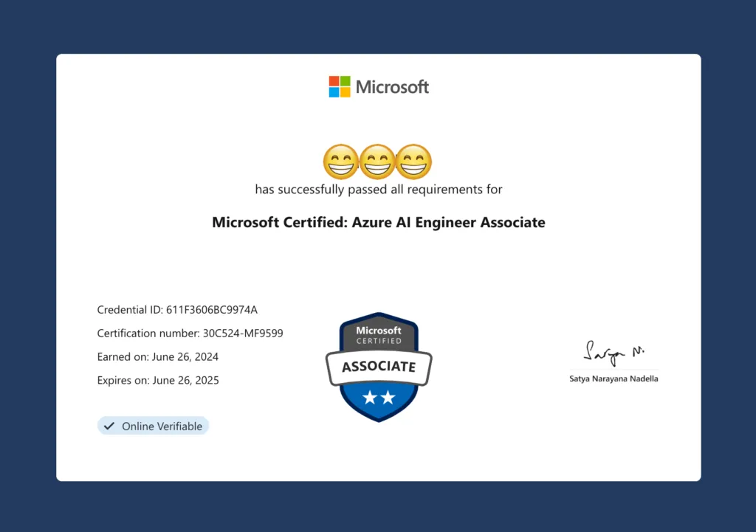
Task: Select the middle grinning emoji
Action: [x=378, y=161]
